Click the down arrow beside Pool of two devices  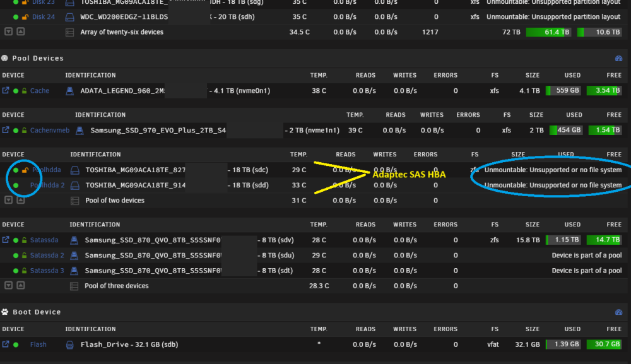(x=8, y=200)
